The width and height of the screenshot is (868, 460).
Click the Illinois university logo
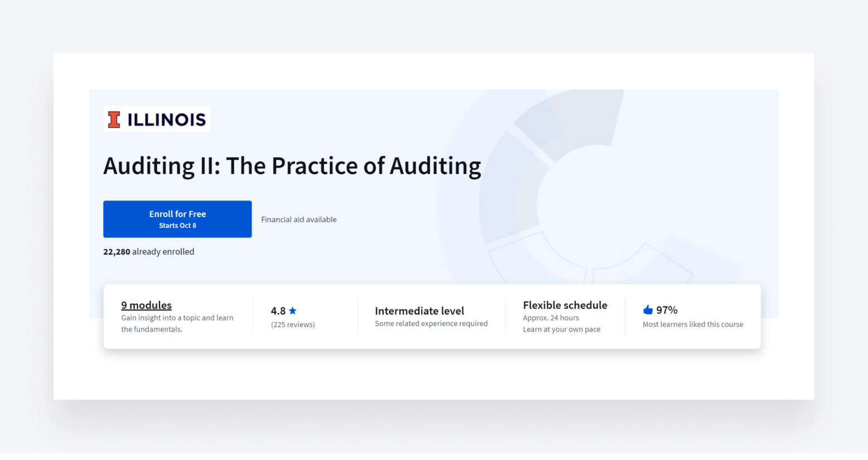157,118
